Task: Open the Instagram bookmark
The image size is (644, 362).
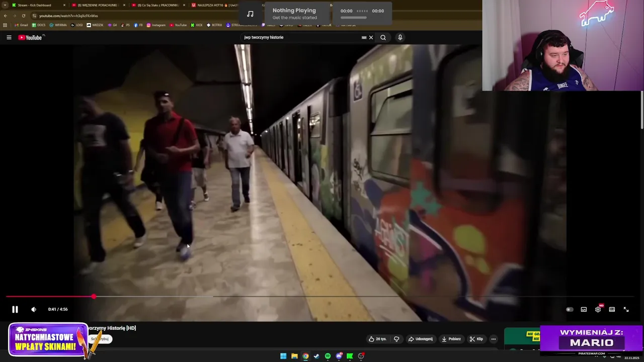Action: click(156, 25)
